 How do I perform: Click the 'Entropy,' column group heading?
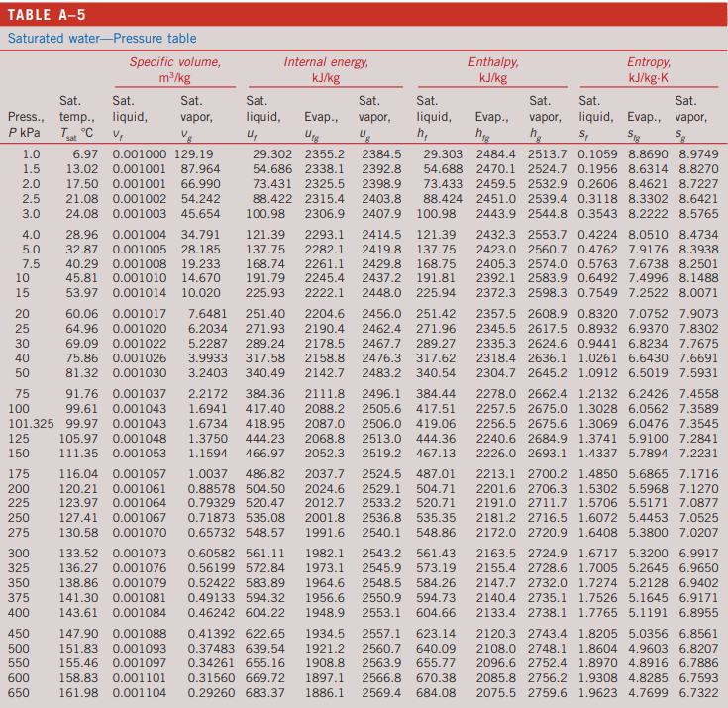click(x=649, y=61)
